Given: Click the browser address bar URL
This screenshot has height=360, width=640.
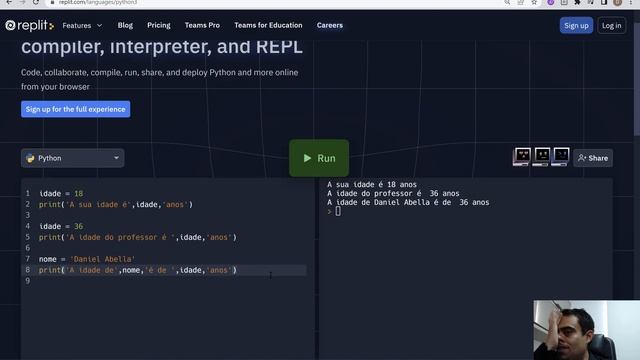Looking at the screenshot, I should (x=98, y=2).
